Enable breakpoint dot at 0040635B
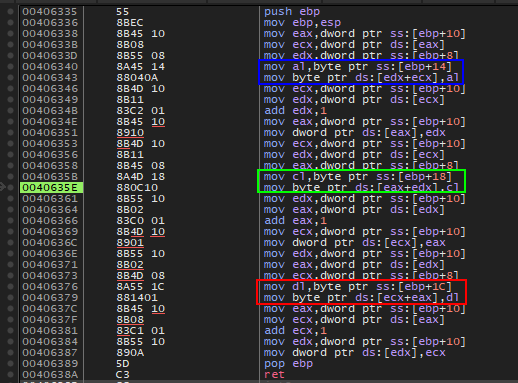Viewport: 518px width, 383px height. point(10,177)
